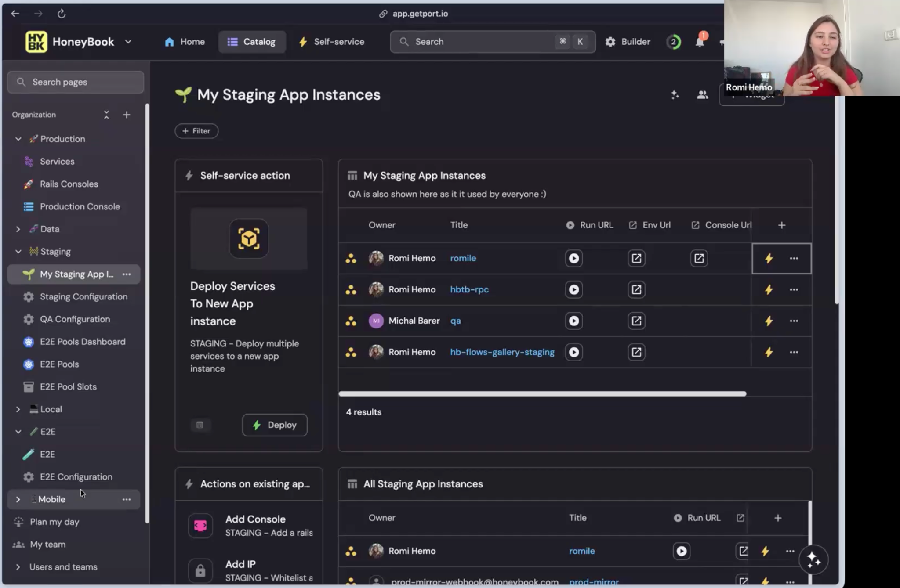Click the HoneyBook HYBK logo
The height and width of the screenshot is (588, 900).
pos(36,42)
